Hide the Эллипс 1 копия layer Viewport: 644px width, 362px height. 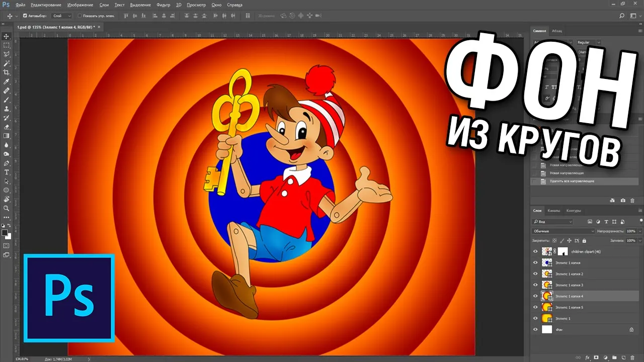pos(535,262)
